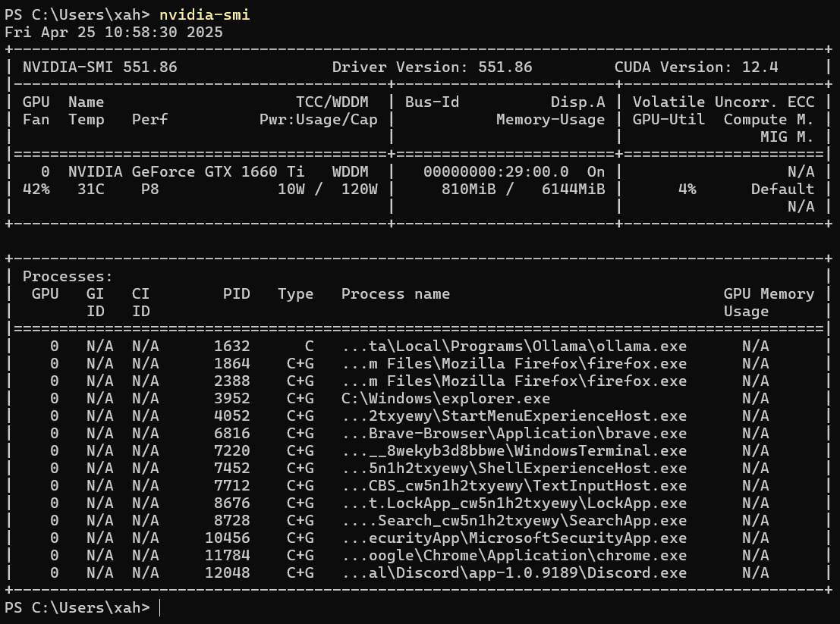
Task: Click the CUDA Version 12.4 text
Action: tap(696, 67)
